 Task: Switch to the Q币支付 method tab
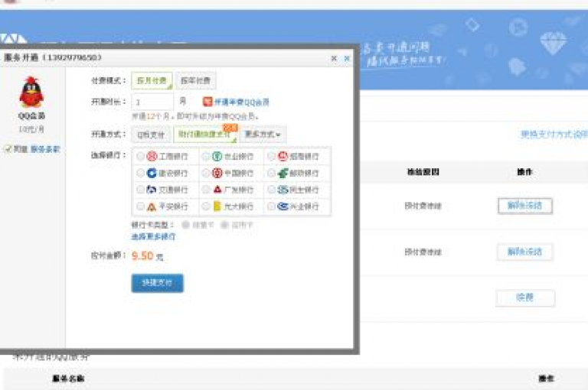(151, 135)
